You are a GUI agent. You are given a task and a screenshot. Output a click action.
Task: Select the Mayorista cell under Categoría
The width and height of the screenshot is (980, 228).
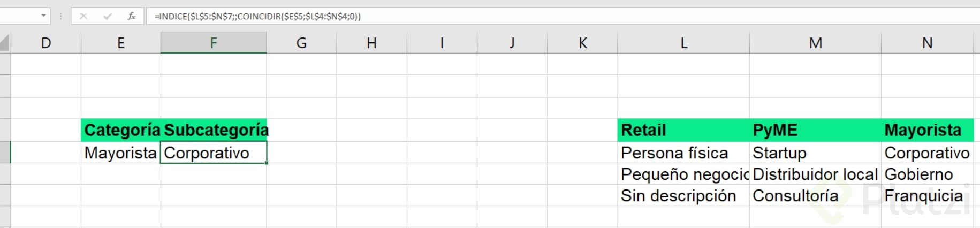[x=121, y=153]
